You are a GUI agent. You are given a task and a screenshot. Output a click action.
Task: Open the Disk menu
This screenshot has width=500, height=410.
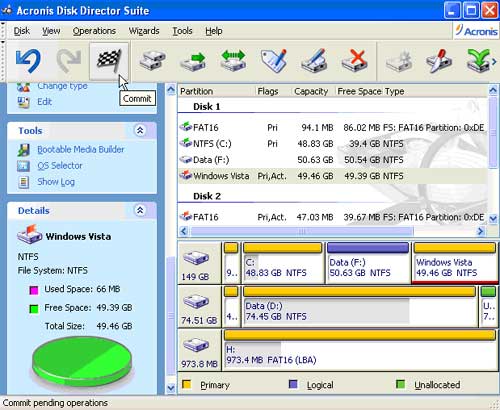tap(22, 31)
